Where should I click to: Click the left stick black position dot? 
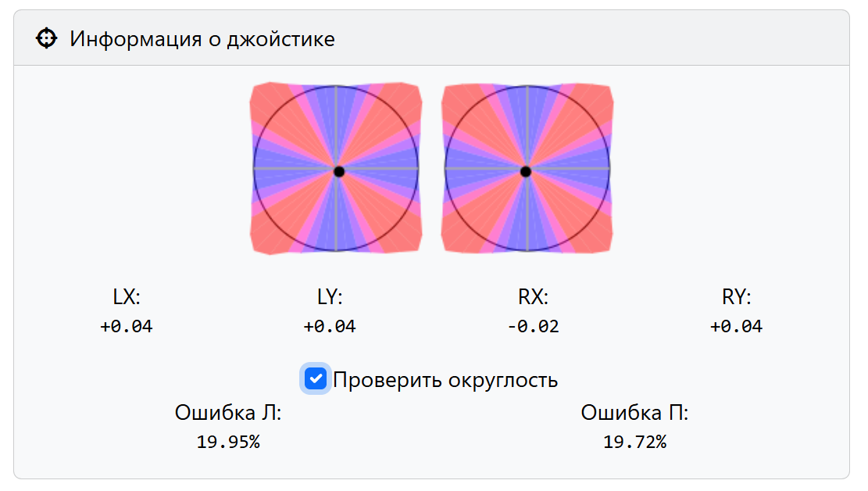[338, 171]
